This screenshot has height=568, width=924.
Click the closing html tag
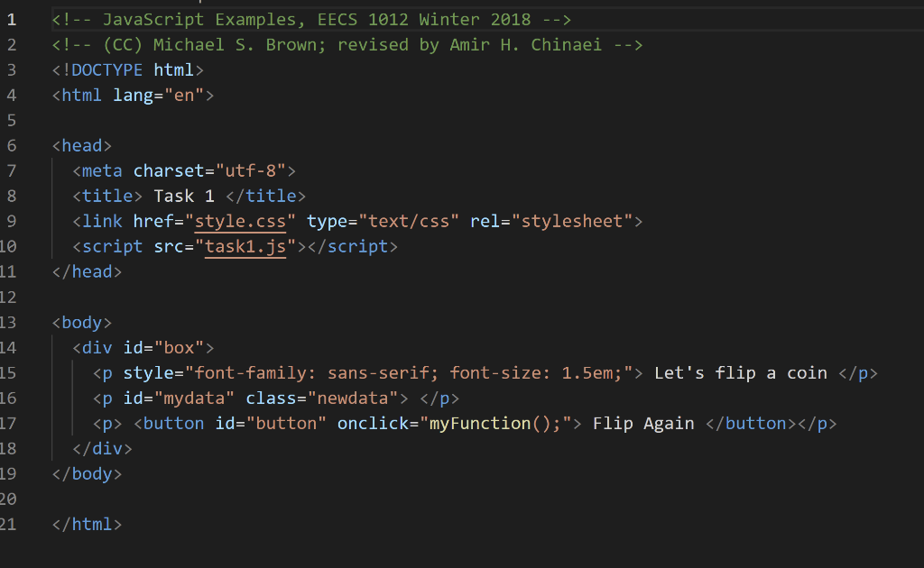(x=87, y=525)
